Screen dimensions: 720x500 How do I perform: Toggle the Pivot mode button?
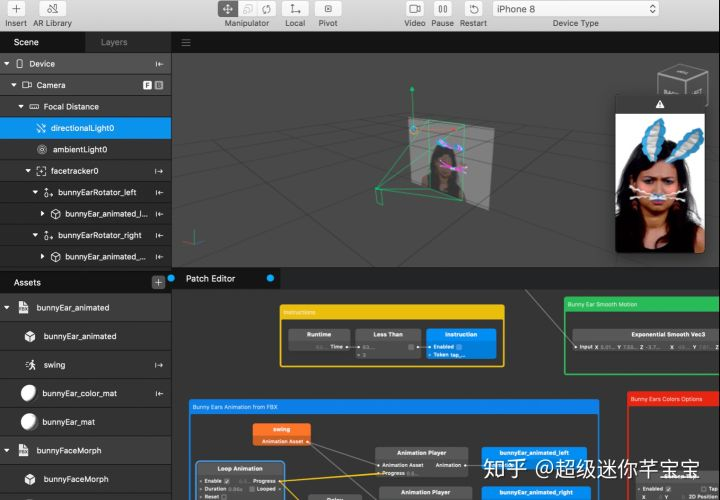point(328,9)
